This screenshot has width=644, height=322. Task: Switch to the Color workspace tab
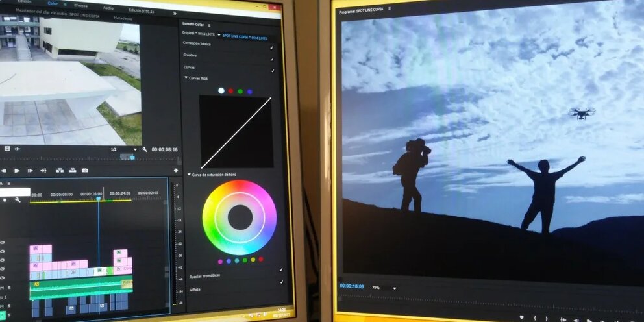(x=53, y=4)
